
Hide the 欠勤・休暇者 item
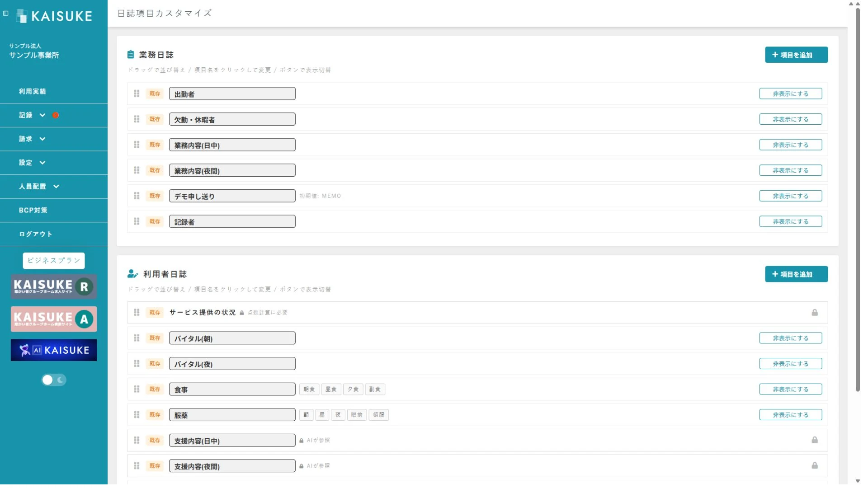790,119
